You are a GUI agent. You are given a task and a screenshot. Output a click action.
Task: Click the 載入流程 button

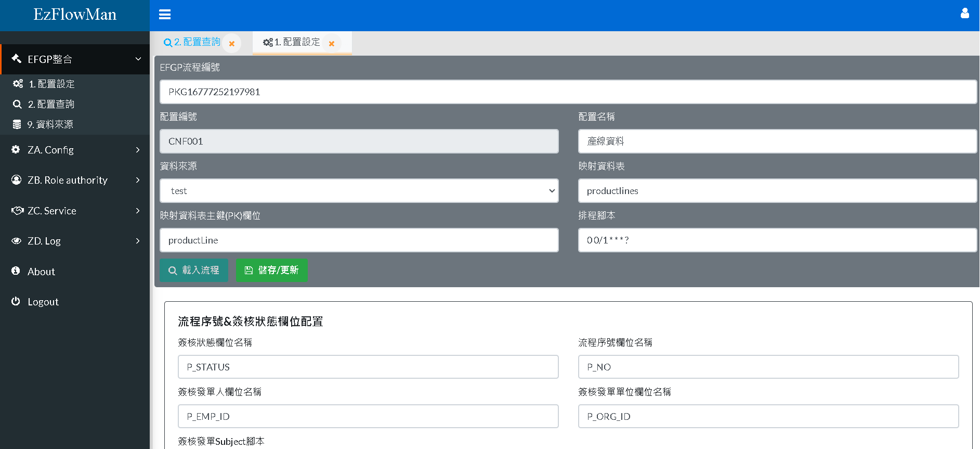(x=194, y=270)
